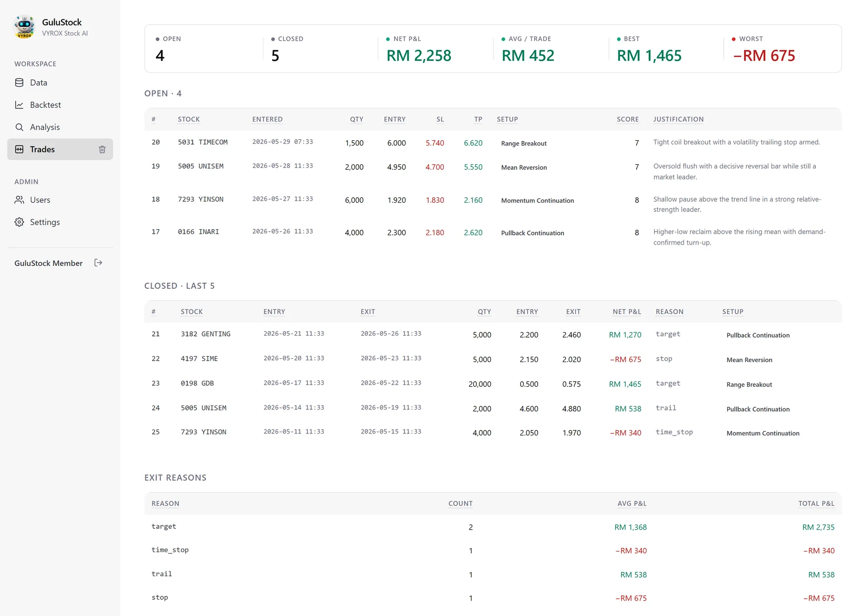The image size is (866, 616).
Task: Click the Settings gear icon
Action: 19,222
